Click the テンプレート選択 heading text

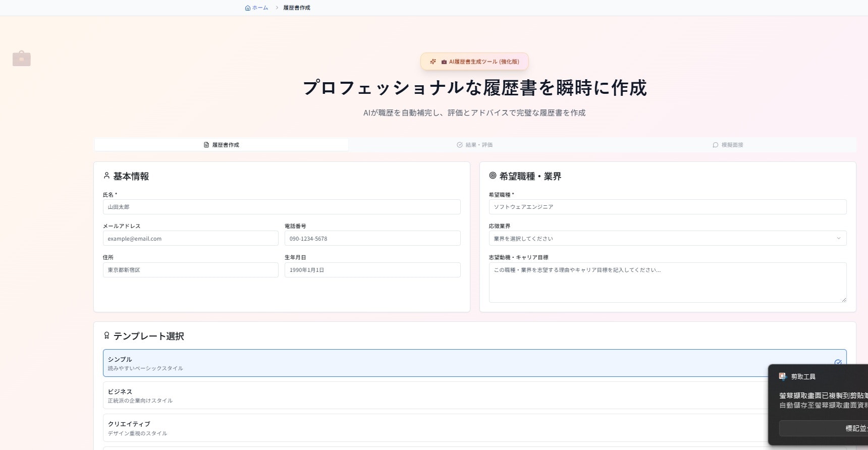tap(149, 336)
